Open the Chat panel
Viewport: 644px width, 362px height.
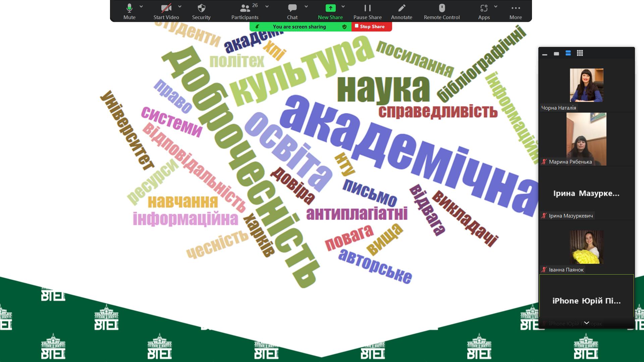pyautogui.click(x=292, y=8)
